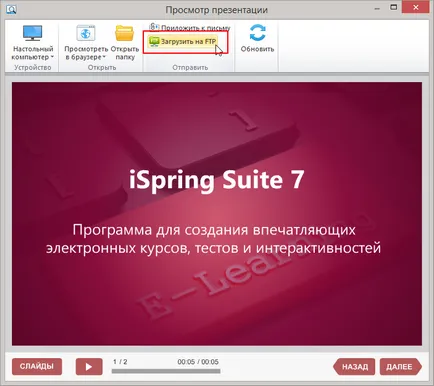Image resolution: width=434 pixels, height=386 pixels.
Task: Close the Просмотр презентации window
Action: pyautogui.click(x=416, y=7)
